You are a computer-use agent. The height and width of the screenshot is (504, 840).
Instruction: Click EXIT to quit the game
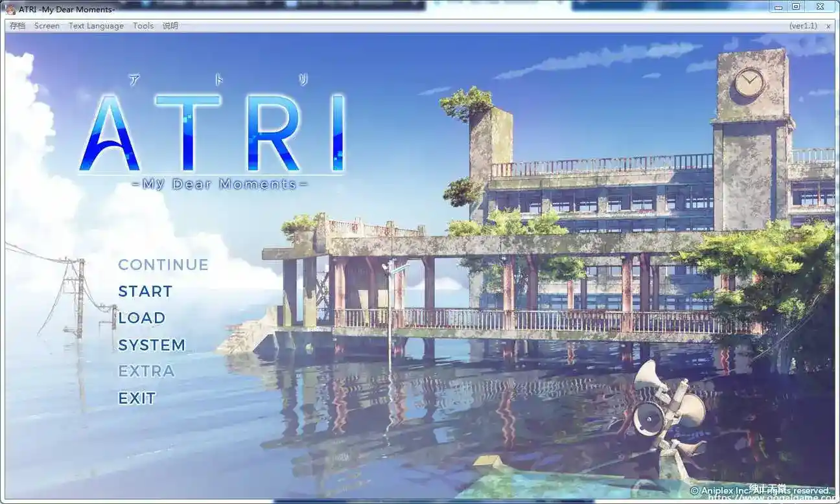tap(136, 398)
